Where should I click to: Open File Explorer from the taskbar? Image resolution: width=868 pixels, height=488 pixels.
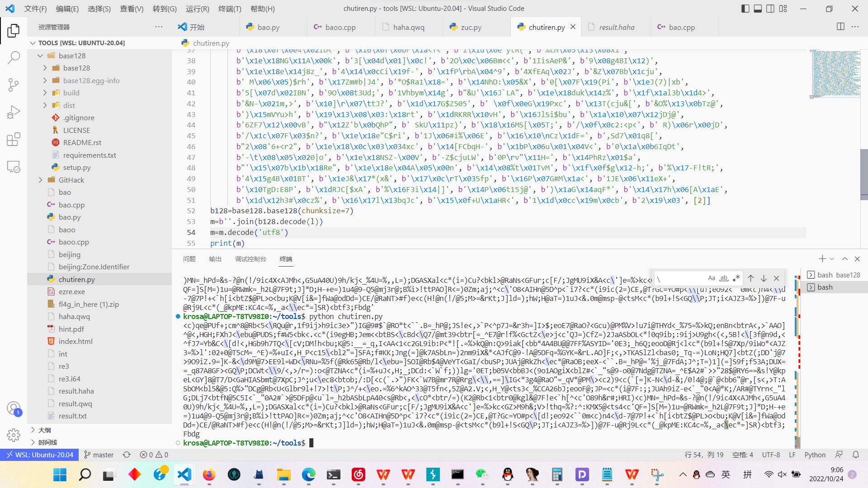click(x=283, y=474)
